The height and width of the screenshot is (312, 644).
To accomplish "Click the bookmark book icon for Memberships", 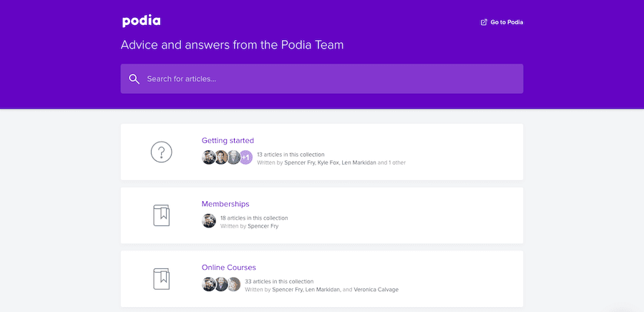I will [x=162, y=215].
